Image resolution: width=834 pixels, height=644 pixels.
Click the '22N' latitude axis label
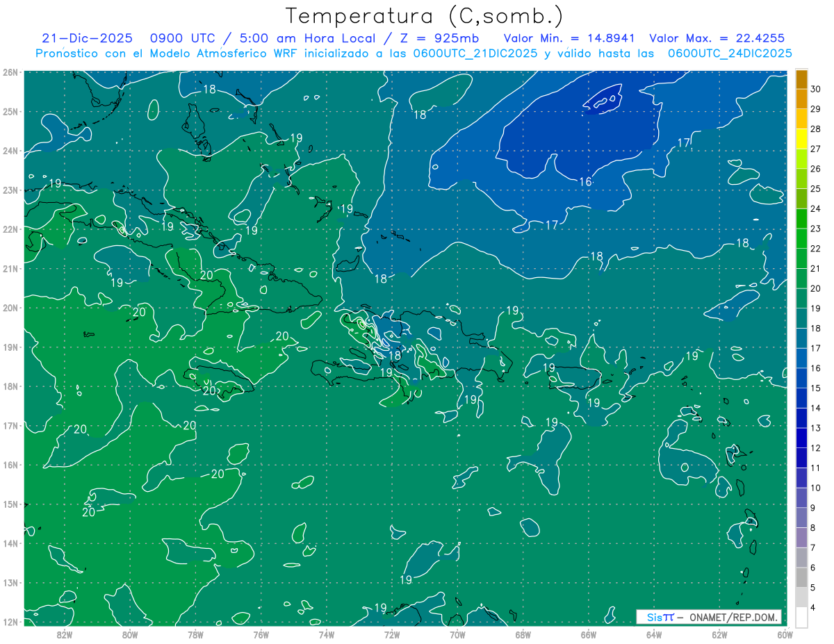click(x=10, y=229)
